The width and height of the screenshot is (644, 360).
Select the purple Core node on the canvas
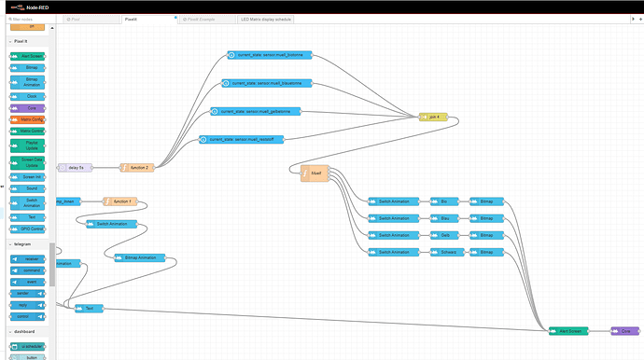625,331
